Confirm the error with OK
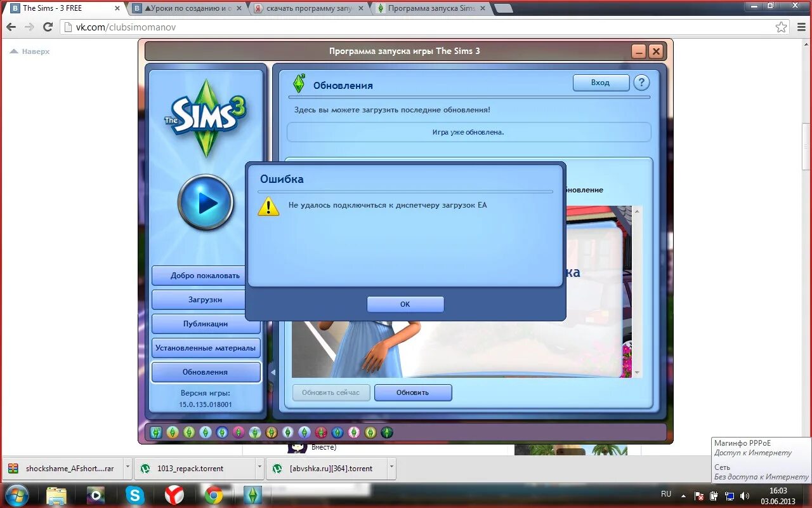The image size is (812, 508). click(405, 304)
